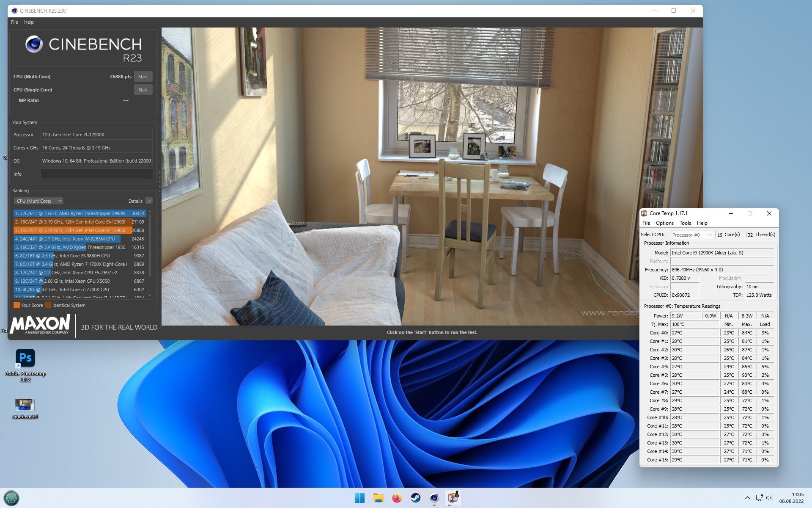Click the MAXON logo
Screen dimensions: 812x508
click(x=40, y=325)
